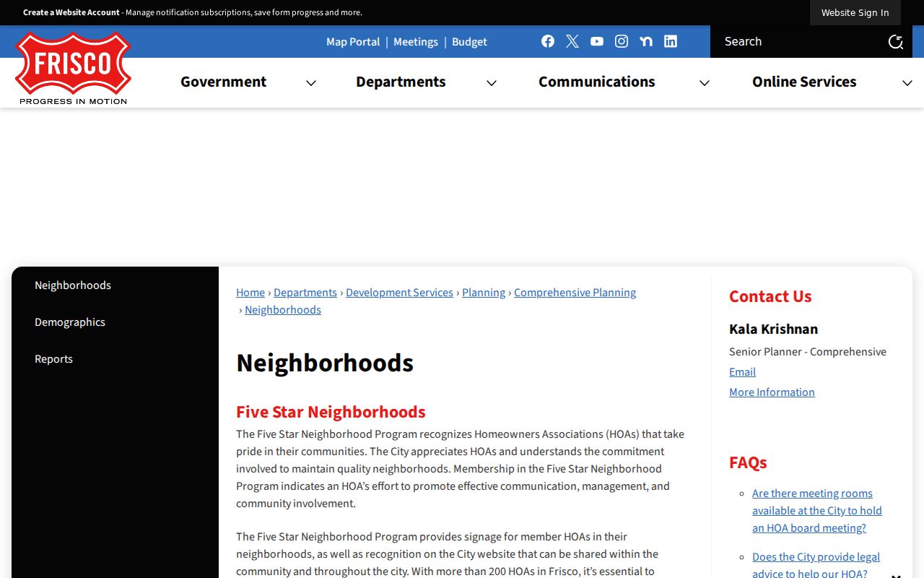Select Neighborhoods in the left sidebar
924x578 pixels.
[73, 285]
